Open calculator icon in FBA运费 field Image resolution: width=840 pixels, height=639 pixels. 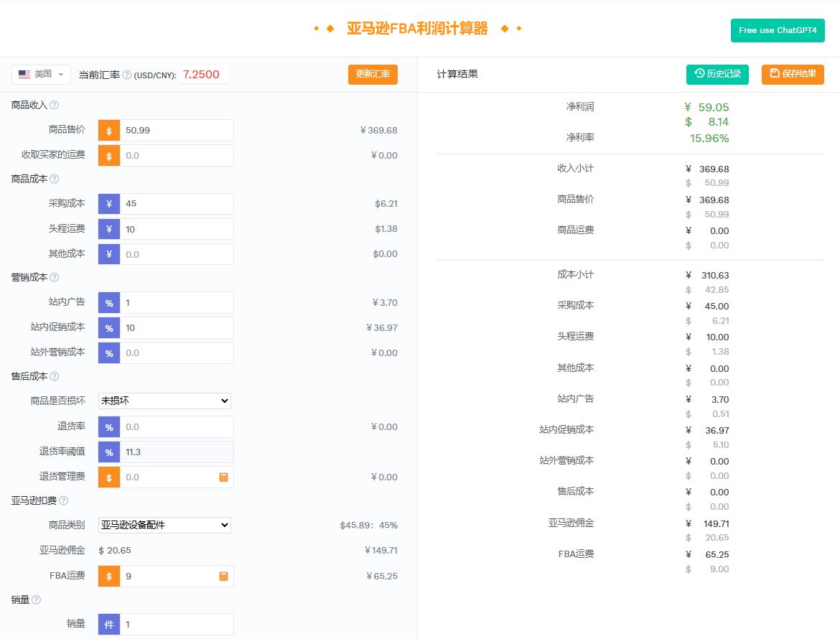(223, 577)
